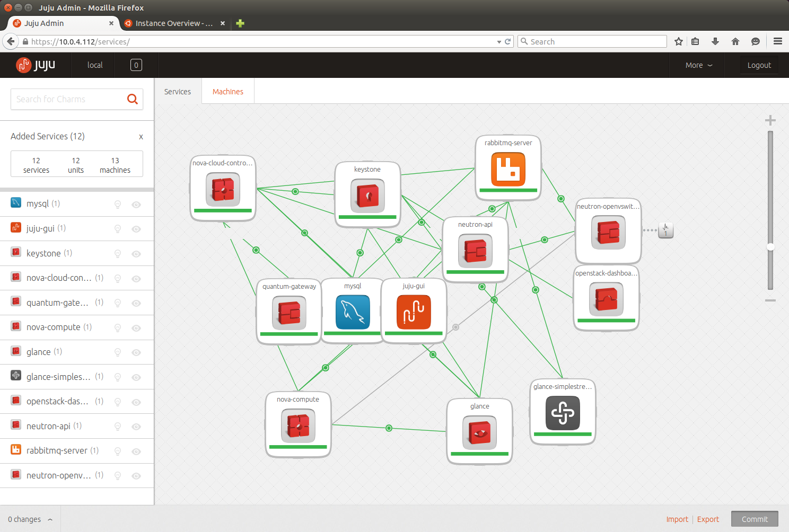Open the rabbitmq-server service block
The height and width of the screenshot is (532, 789).
pos(508,168)
